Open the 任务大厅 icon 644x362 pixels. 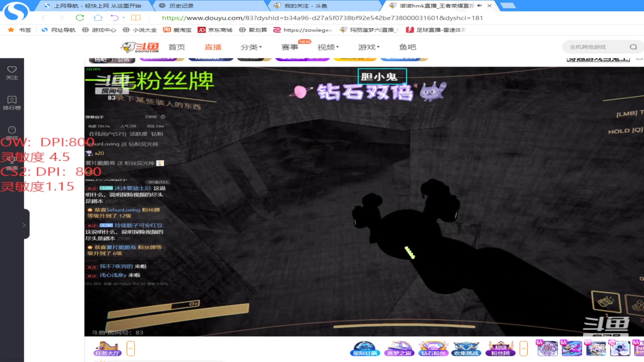pos(107,349)
